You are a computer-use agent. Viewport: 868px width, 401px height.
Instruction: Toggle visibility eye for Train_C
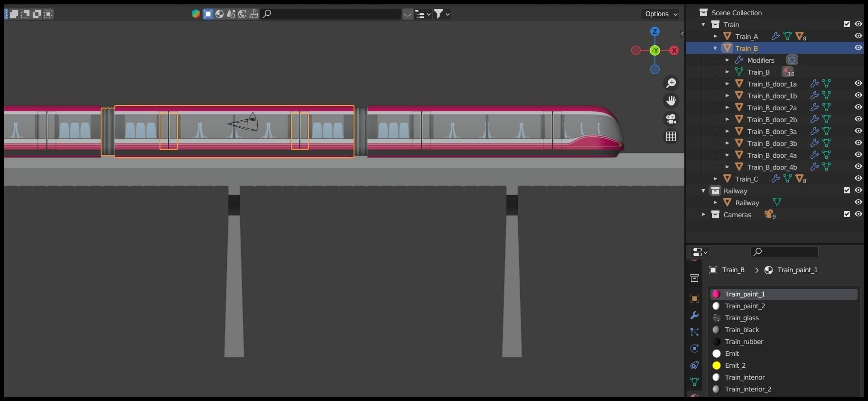pos(858,178)
